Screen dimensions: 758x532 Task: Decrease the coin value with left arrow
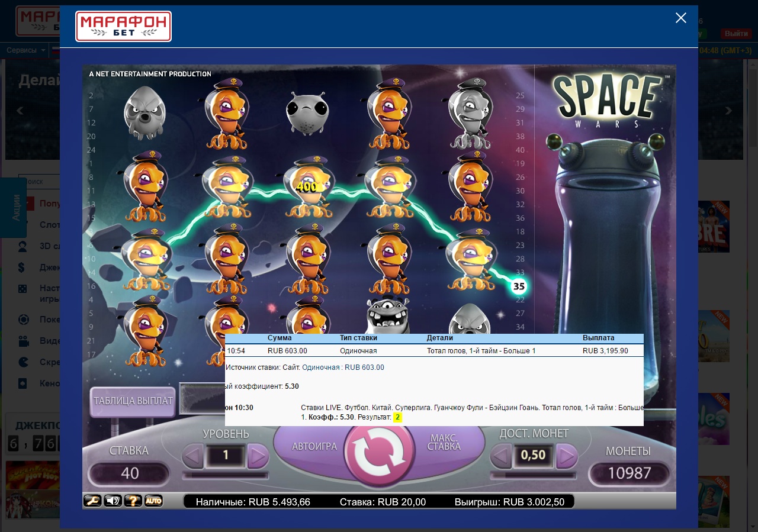pyautogui.click(x=502, y=456)
